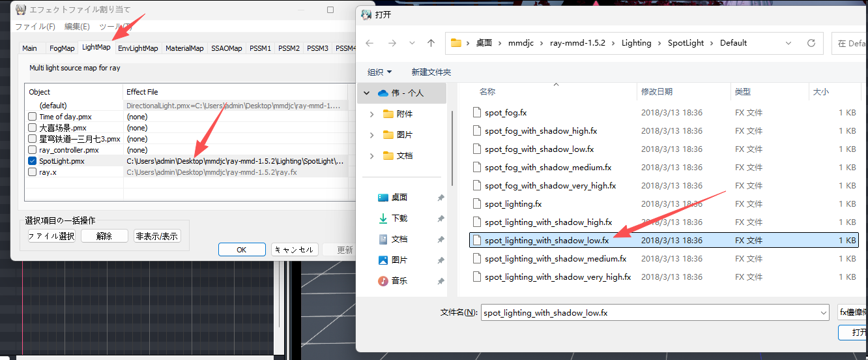Sort files by 类型 column
The height and width of the screenshot is (360, 868).
pos(743,92)
